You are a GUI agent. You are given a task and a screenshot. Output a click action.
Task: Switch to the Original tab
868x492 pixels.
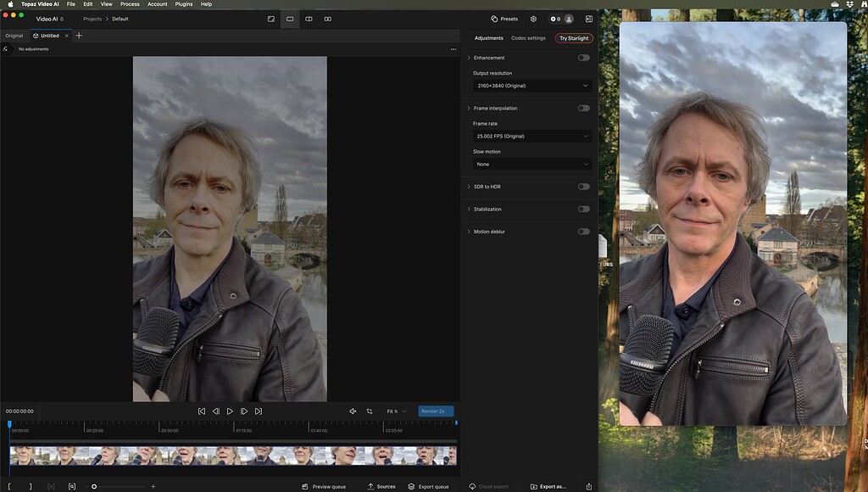pyautogui.click(x=14, y=36)
